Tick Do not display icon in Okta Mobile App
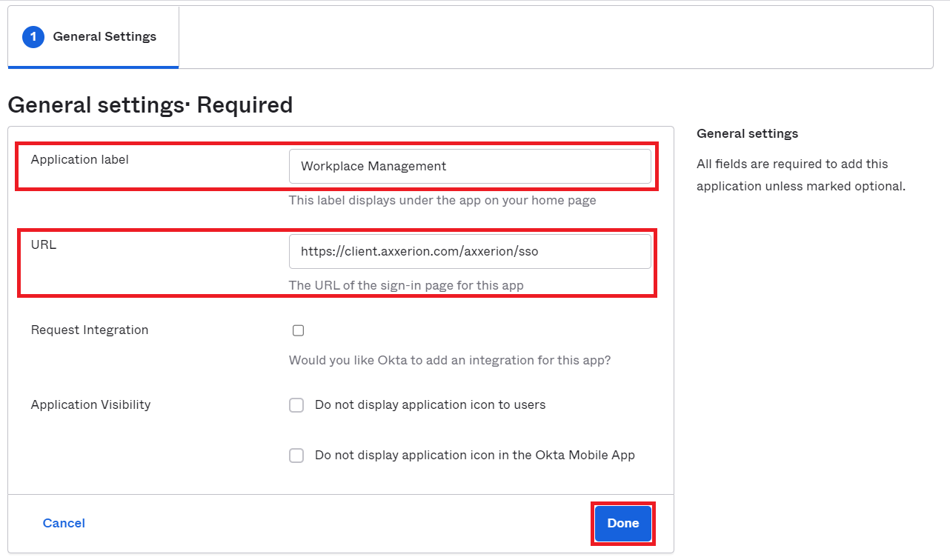 point(296,456)
